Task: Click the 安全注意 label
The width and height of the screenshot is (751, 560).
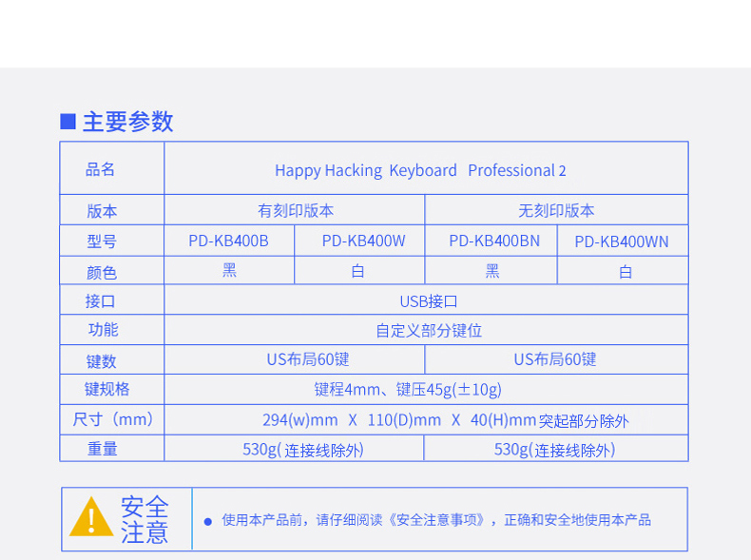Action: (144, 520)
